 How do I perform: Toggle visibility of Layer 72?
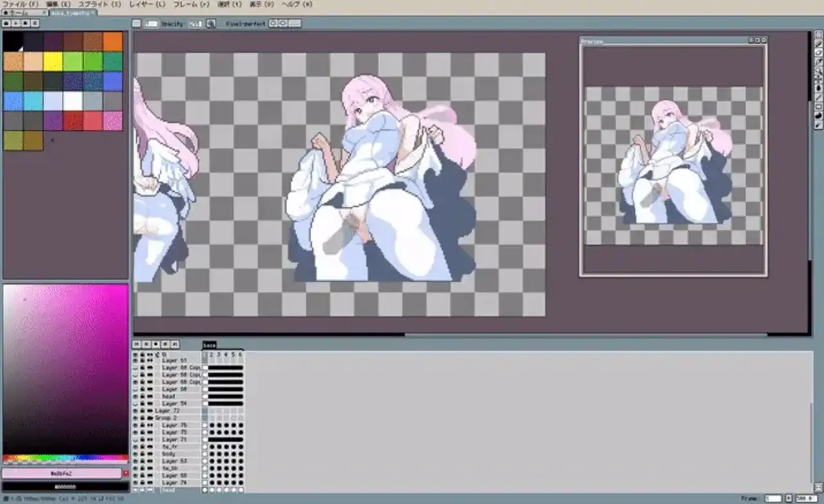(x=136, y=411)
